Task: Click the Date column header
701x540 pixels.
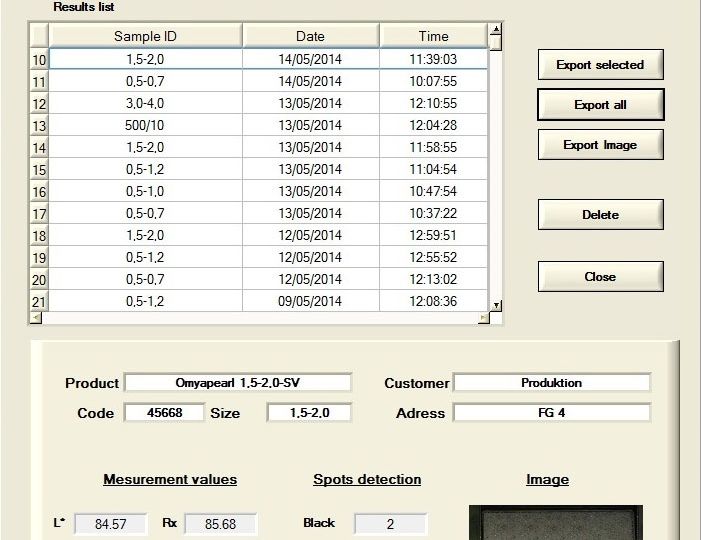Action: (x=310, y=36)
